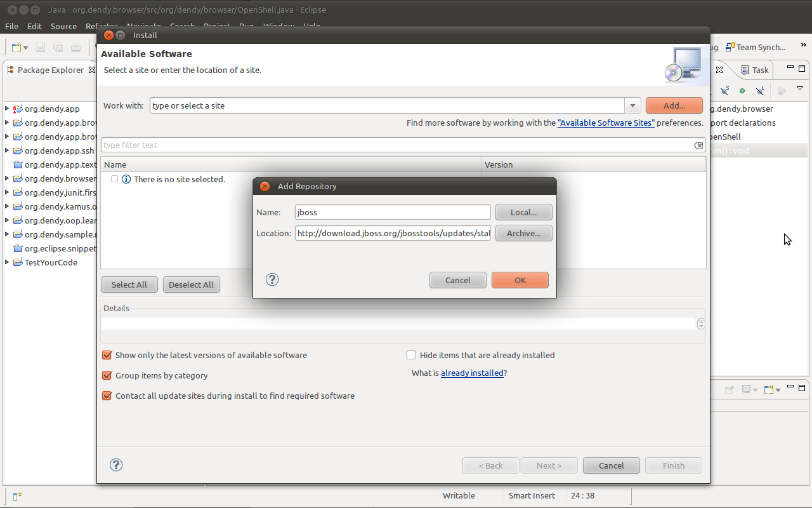Image resolution: width=812 pixels, height=508 pixels.
Task: Click Cancel in Add Repository dialog
Action: click(458, 280)
